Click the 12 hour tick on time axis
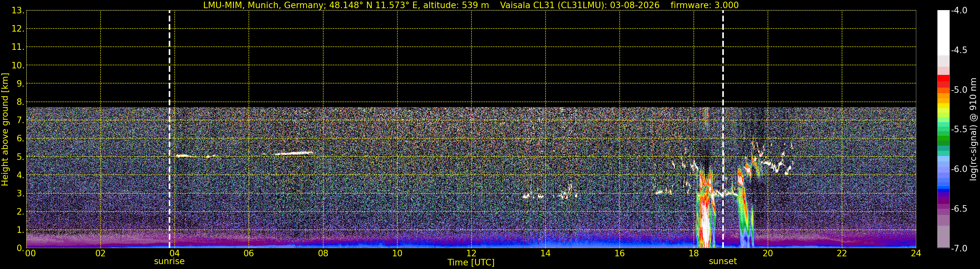 click(471, 253)
